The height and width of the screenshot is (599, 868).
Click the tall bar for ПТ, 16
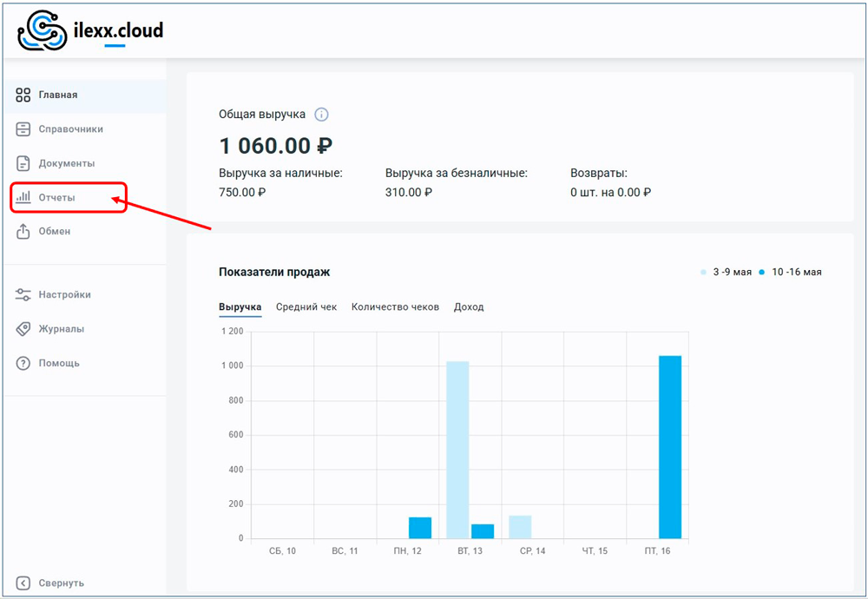click(x=670, y=447)
